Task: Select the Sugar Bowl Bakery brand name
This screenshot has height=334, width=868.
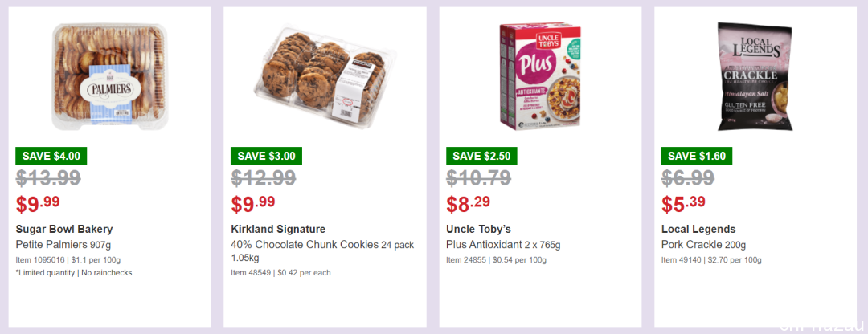Action: click(64, 229)
